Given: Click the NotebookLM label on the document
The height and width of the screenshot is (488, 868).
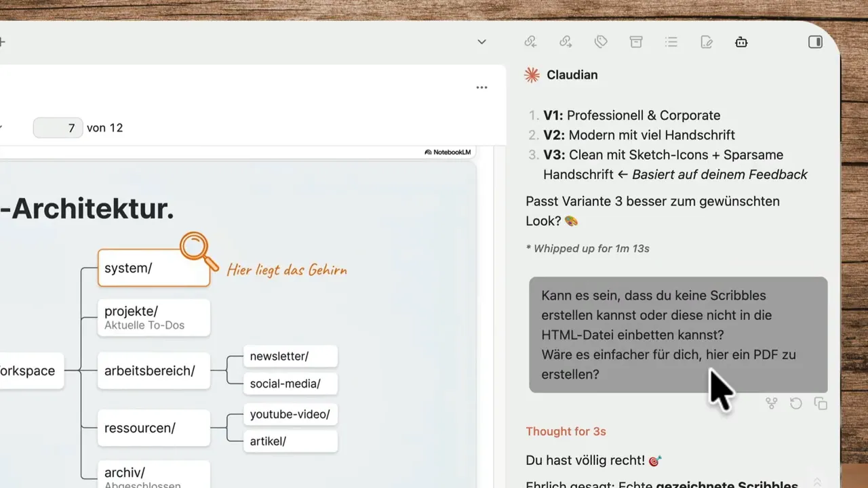Looking at the screenshot, I should 448,152.
